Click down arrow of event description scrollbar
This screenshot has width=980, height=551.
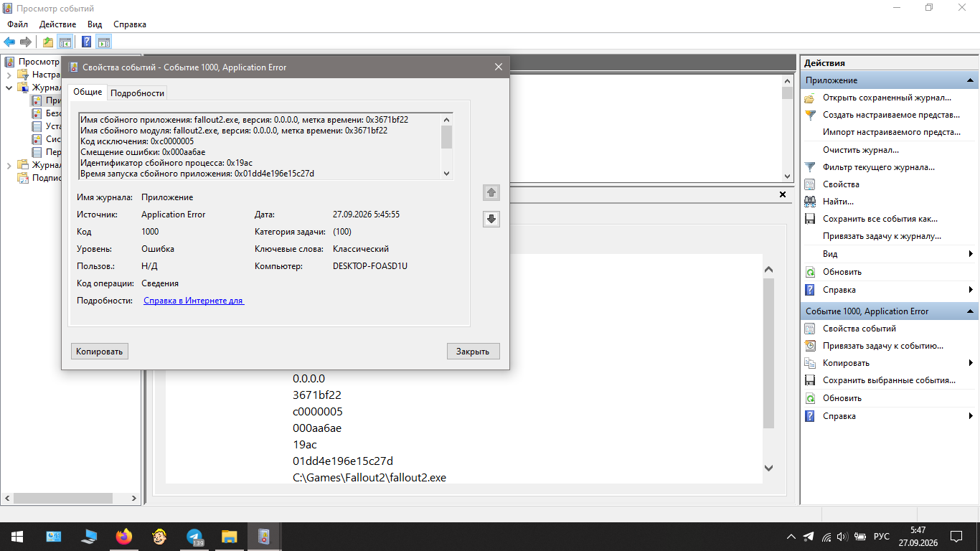pos(446,173)
